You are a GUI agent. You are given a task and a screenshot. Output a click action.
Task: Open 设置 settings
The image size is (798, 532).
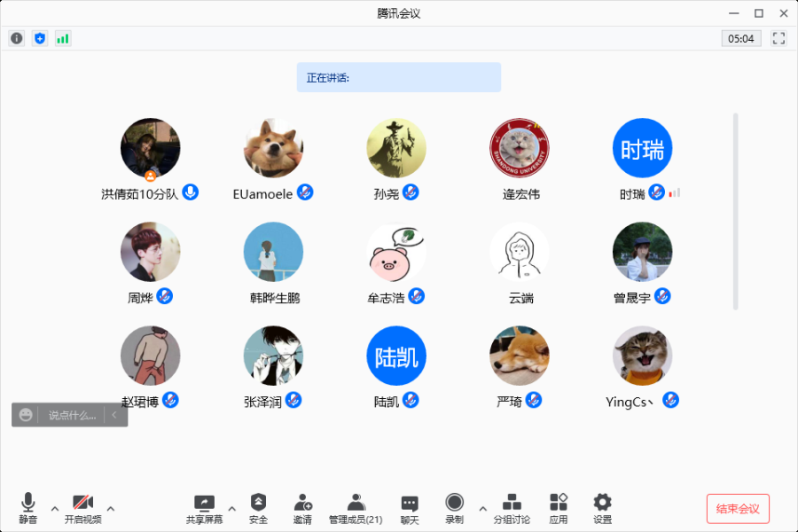coord(603,508)
